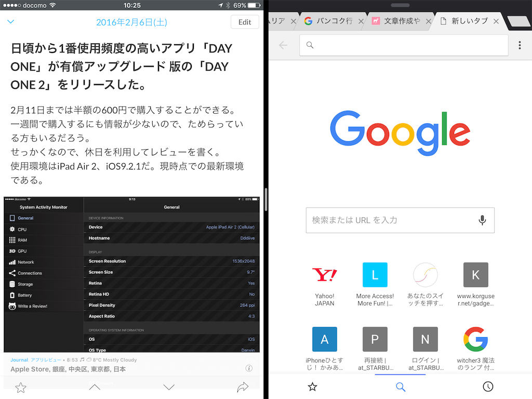Open the iPhoneひとすじ shortcut

[x=324, y=349]
